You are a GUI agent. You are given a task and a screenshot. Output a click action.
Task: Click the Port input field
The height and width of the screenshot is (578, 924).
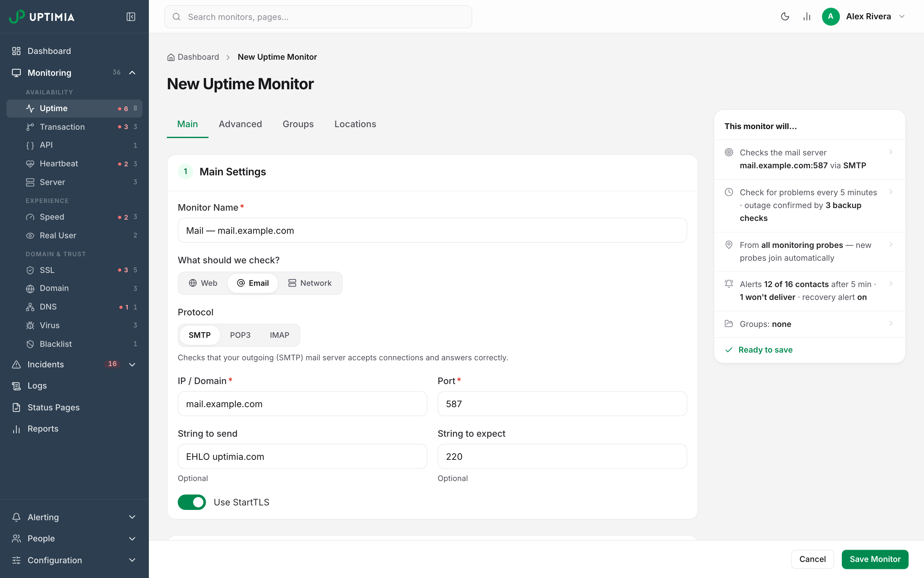point(562,404)
